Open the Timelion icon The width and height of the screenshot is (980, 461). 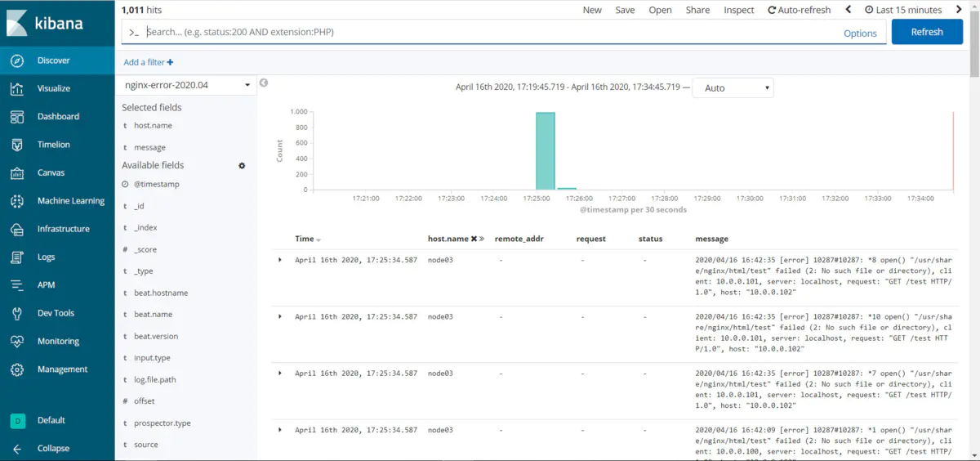(x=17, y=145)
